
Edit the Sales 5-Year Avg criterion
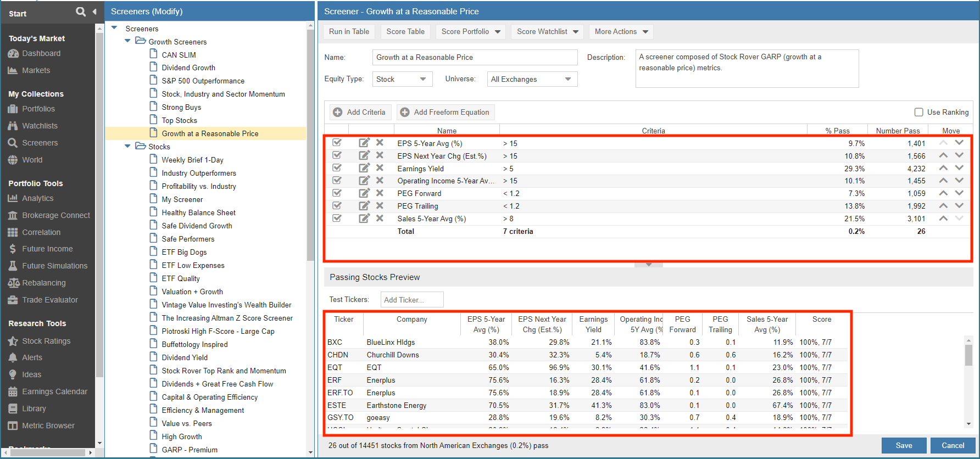[x=364, y=219]
